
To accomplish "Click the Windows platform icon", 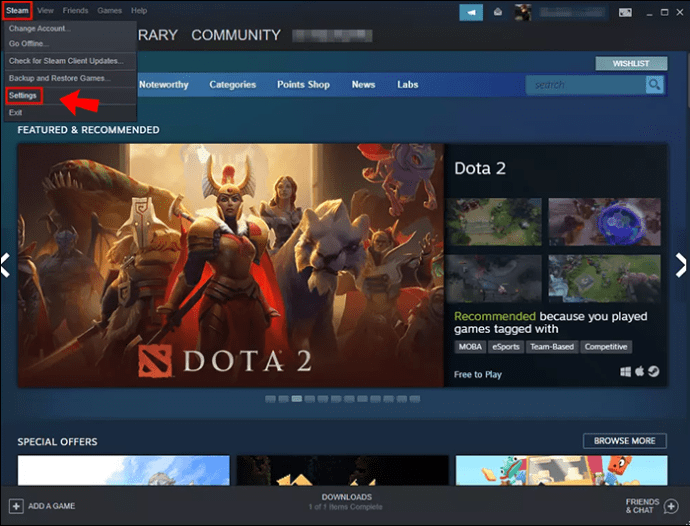I will pyautogui.click(x=625, y=372).
